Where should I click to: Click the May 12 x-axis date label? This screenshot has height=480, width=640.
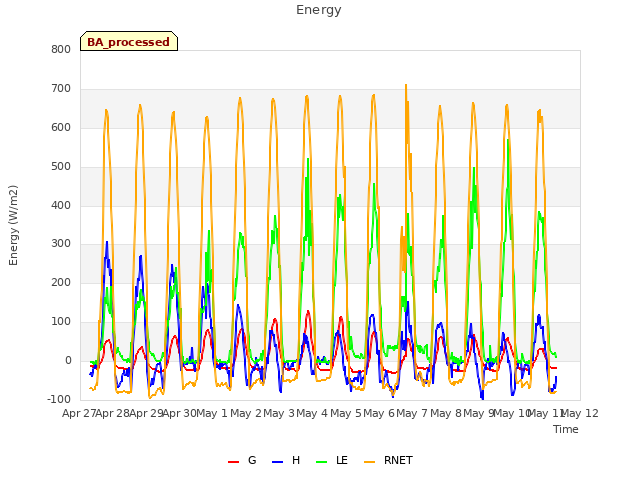(x=580, y=413)
